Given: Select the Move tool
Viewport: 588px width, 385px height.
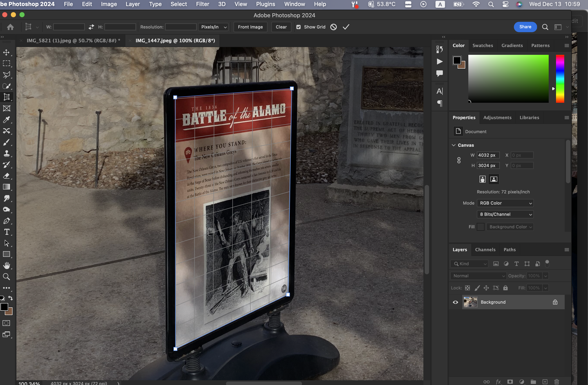Looking at the screenshot, I should pos(6,52).
